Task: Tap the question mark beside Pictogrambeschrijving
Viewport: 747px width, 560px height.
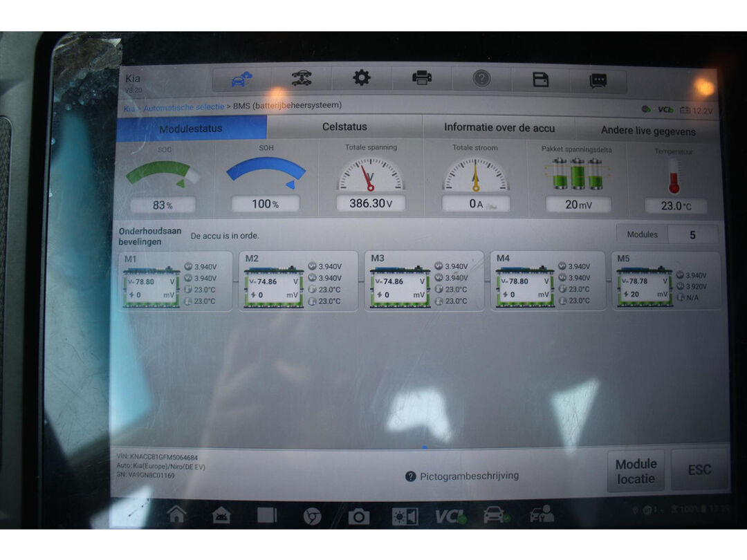Action: click(x=410, y=476)
